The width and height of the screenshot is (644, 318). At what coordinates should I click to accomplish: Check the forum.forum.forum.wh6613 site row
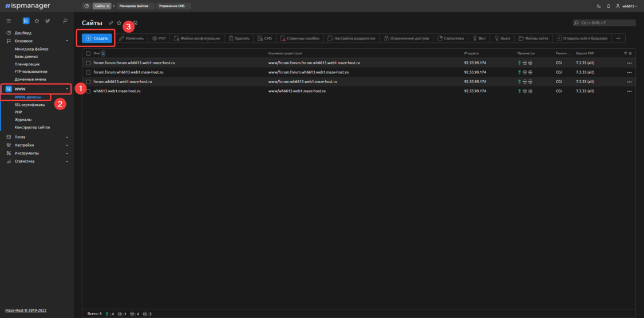(88, 62)
